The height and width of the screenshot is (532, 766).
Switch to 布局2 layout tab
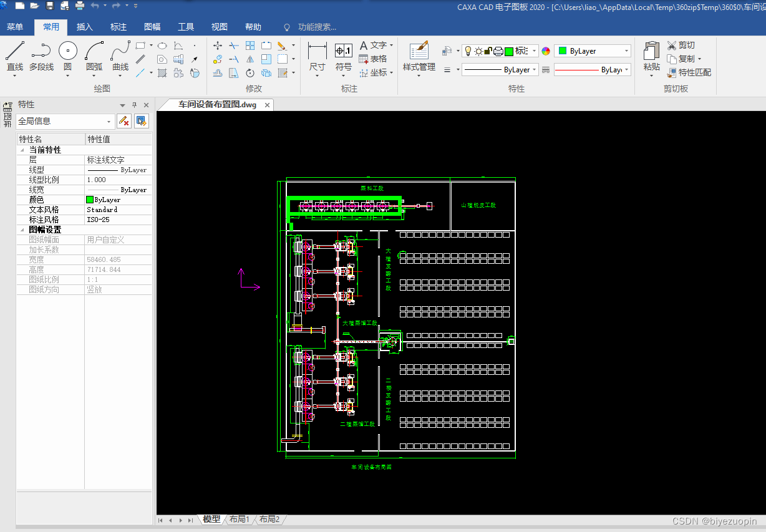[x=269, y=519]
